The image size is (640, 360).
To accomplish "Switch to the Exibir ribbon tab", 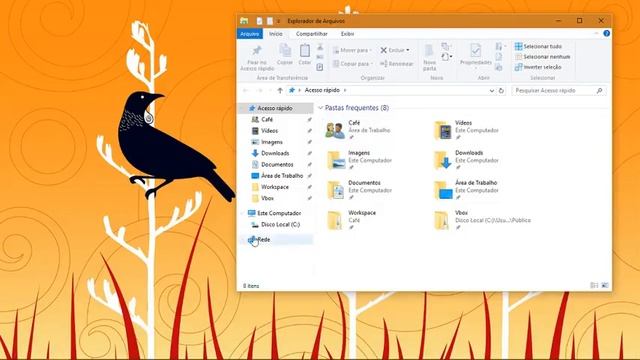I will pyautogui.click(x=347, y=34).
